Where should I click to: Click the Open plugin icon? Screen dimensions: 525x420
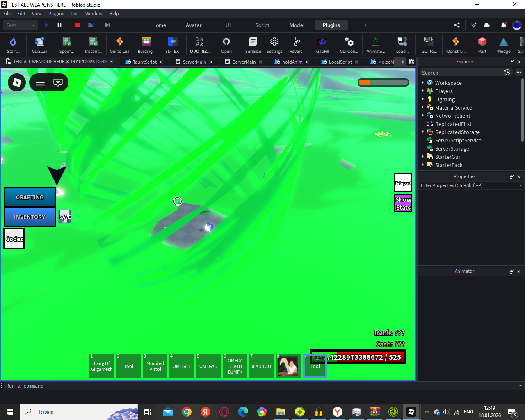pos(226,45)
